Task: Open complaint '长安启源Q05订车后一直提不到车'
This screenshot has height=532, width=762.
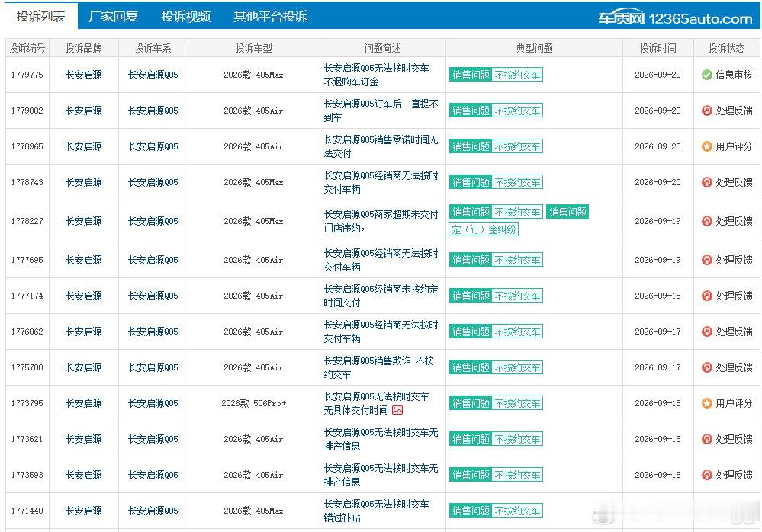Action: click(x=381, y=111)
